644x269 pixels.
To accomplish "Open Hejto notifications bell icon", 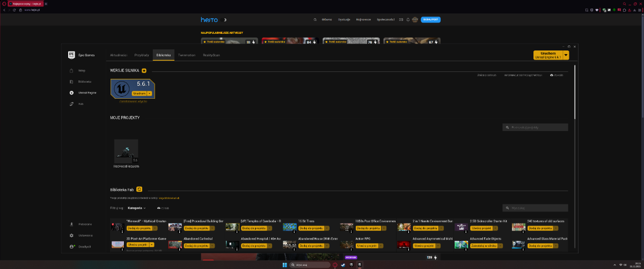I will click(408, 19).
